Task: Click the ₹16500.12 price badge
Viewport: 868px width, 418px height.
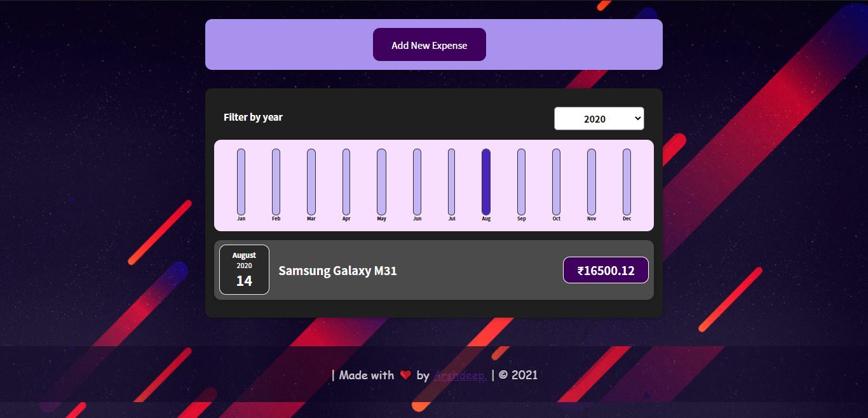Action: 606,270
